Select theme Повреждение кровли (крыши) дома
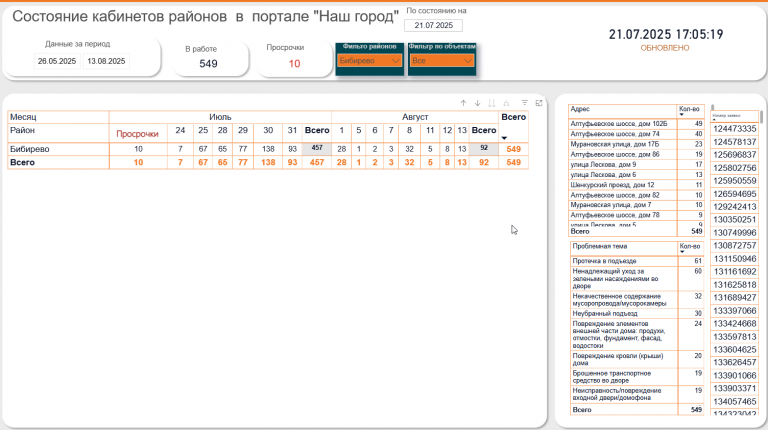Screen dimensions: 768x430 [x=618, y=359]
